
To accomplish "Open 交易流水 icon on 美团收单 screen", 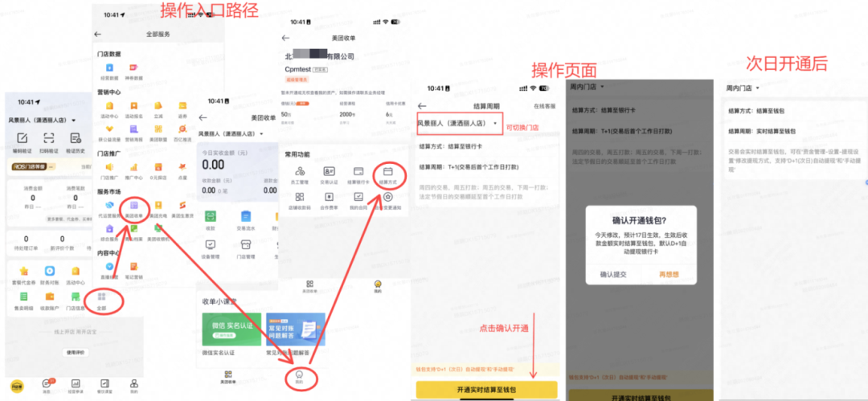I will (245, 216).
